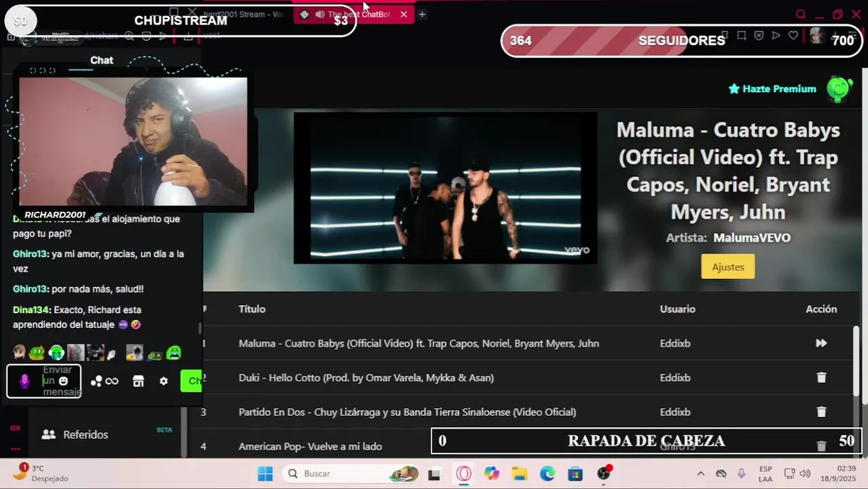Open Copilot from the taskbar
868x489 pixels.
492,473
